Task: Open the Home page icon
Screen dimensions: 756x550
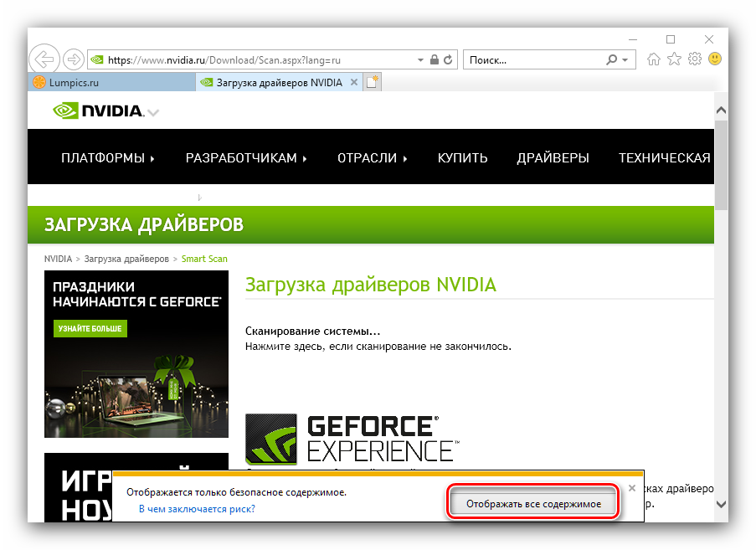Action: pos(654,59)
